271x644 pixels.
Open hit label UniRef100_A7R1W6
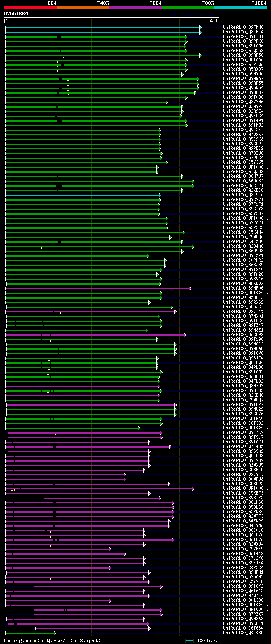click(243, 64)
